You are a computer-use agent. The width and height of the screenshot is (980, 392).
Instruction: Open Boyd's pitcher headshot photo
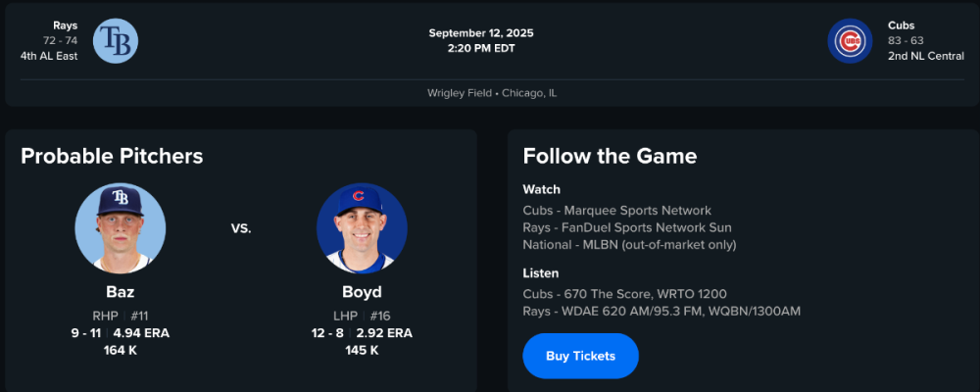coord(362,228)
